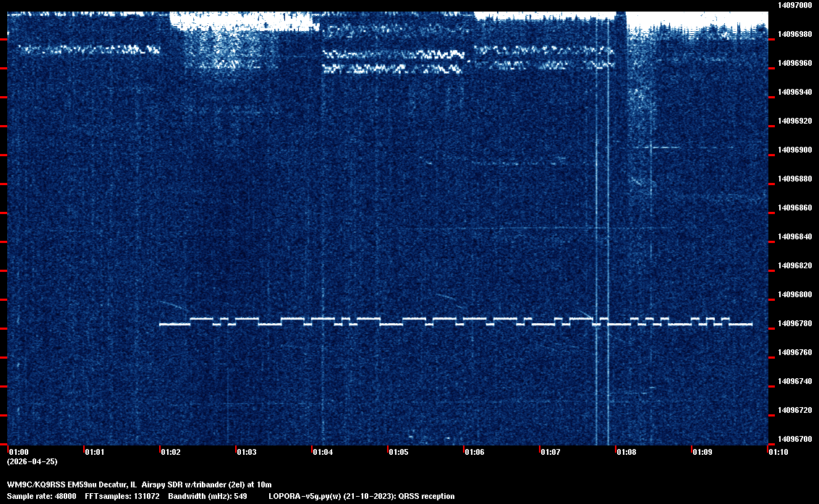Click the 01:08 time axis label

627,452
